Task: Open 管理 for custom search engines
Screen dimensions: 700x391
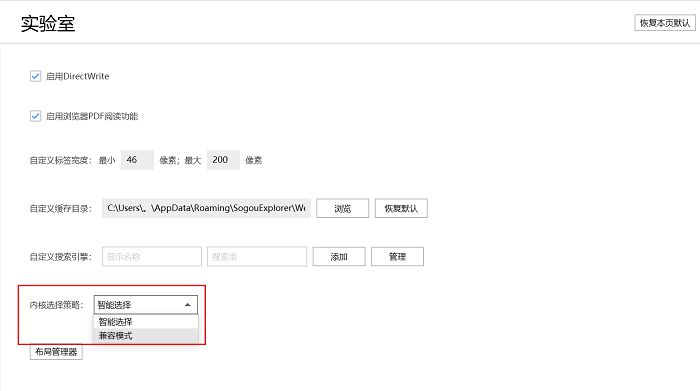Action: (x=397, y=257)
